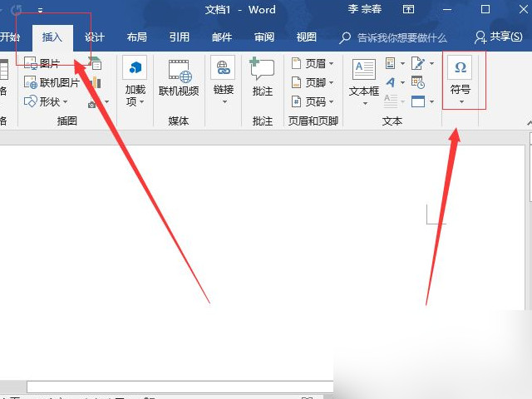Switch to the Design (设计) tab
Viewport: 532px width, 399px height.
[94, 37]
